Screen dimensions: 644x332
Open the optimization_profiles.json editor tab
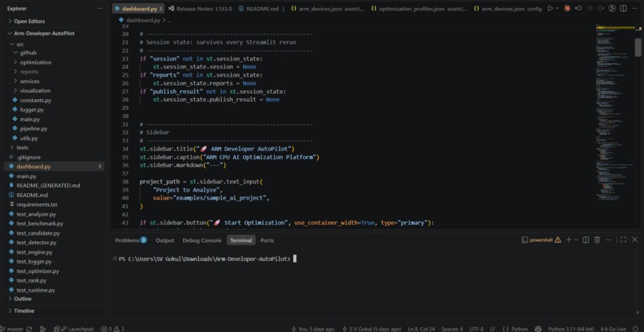point(419,8)
